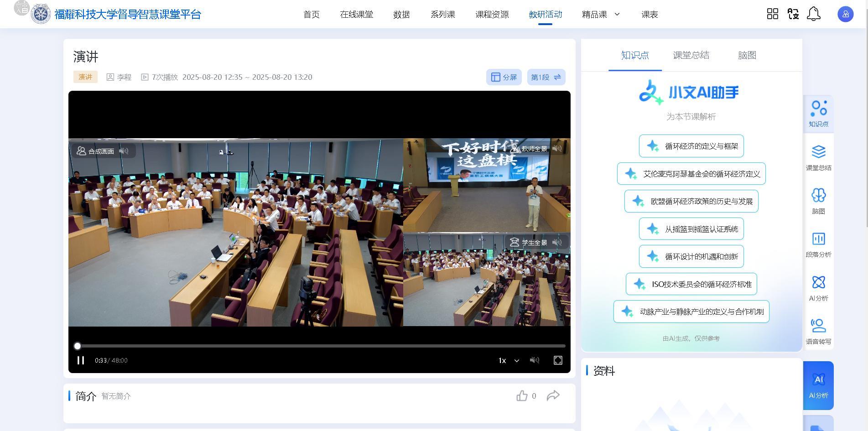Go to 在线课堂 in navigation

[356, 15]
